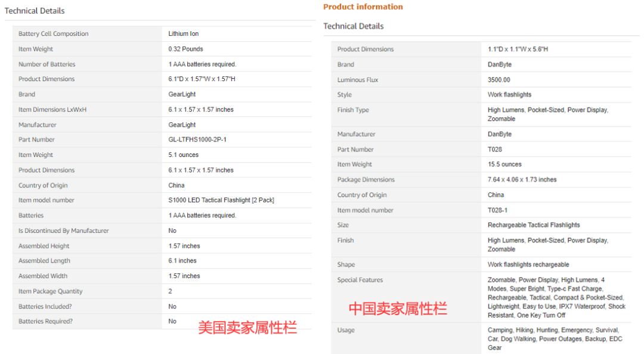Click "DanByte" in the Manufacturer row

pos(500,134)
